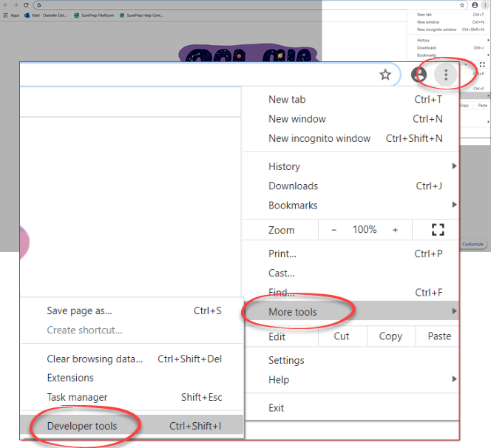Open the profile avatar icon
Viewport: 491px width, 448px height.
click(419, 75)
